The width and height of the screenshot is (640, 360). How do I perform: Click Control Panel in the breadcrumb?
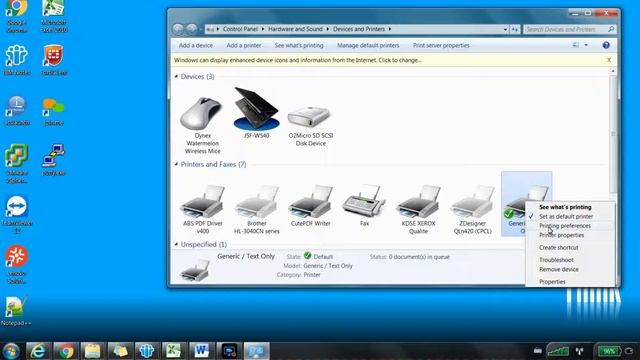240,29
